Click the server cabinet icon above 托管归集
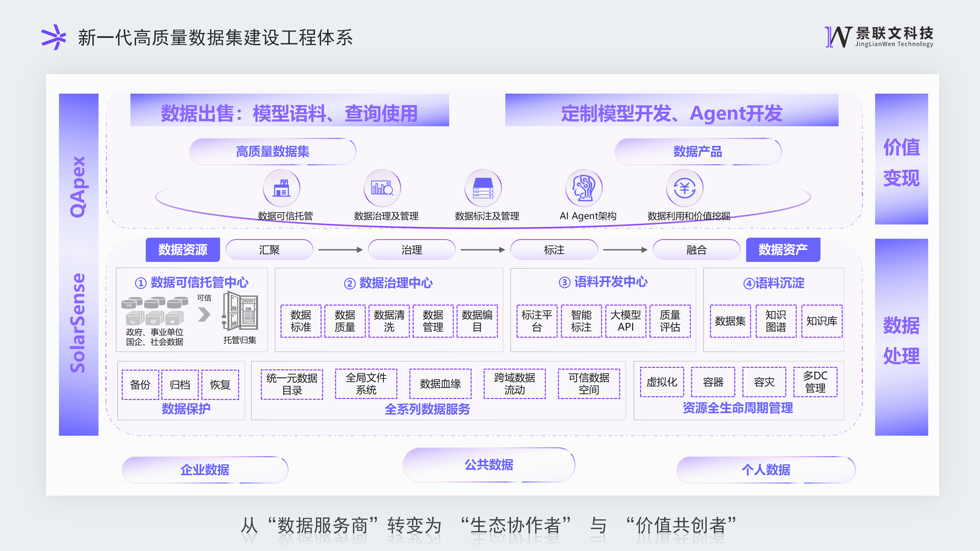 240,311
